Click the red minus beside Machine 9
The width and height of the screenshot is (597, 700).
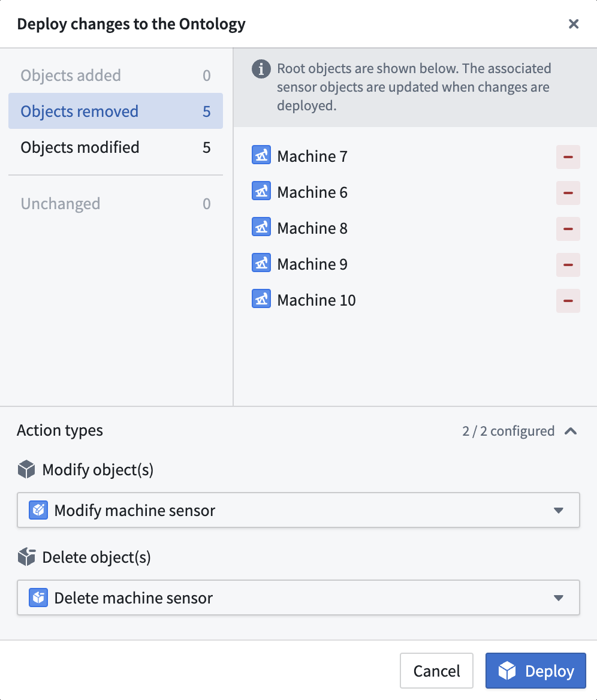(568, 265)
